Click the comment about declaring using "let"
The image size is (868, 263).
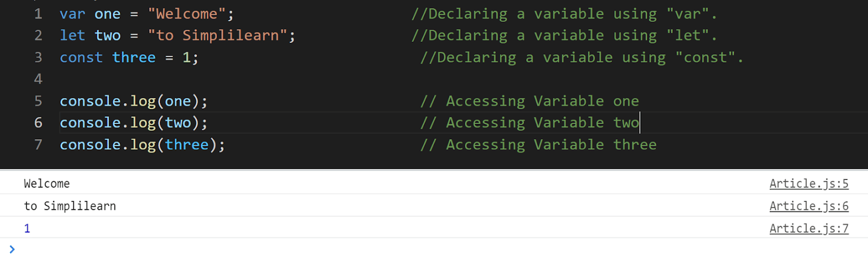[564, 36]
